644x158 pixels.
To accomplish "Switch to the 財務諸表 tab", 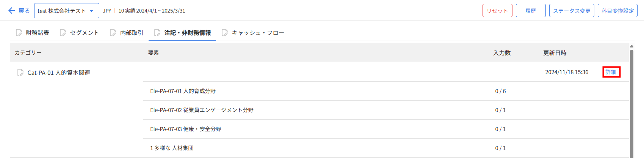I will coord(37,33).
